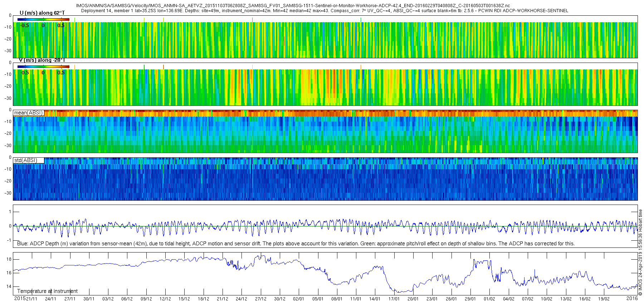Click the "24/12" date tick label
644x304 pixels.
(241, 299)
